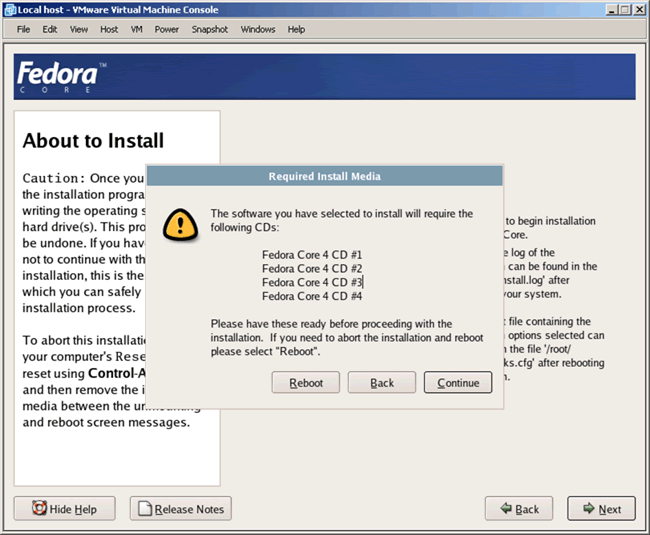This screenshot has height=535, width=650.
Task: Click the Required Install Media title bar
Action: pos(324,176)
